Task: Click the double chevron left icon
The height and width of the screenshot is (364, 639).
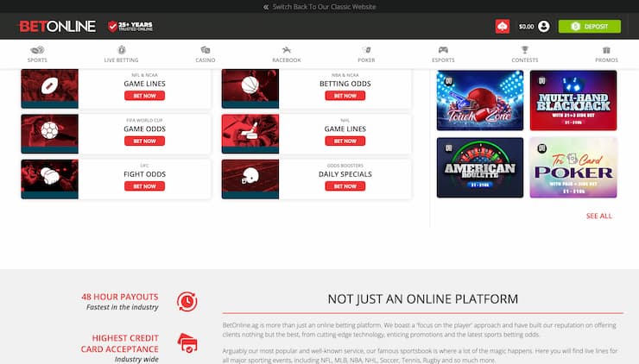Action: 266,7
